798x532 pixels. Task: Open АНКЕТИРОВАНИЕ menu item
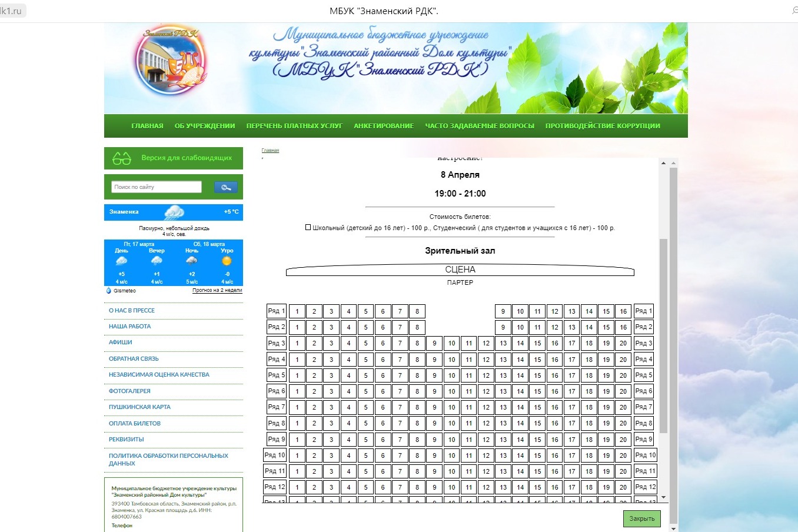pyautogui.click(x=384, y=126)
